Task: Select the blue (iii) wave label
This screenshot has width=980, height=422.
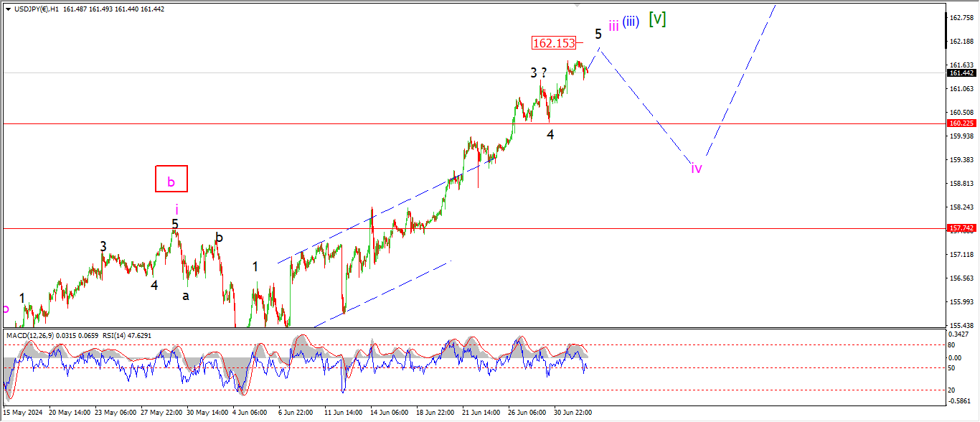Action: click(631, 22)
